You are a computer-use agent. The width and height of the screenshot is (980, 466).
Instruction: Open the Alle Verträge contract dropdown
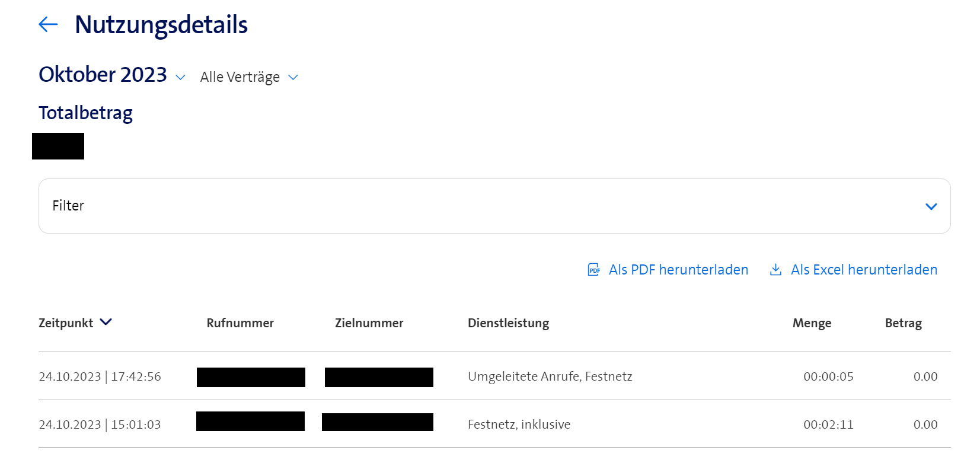293,77
